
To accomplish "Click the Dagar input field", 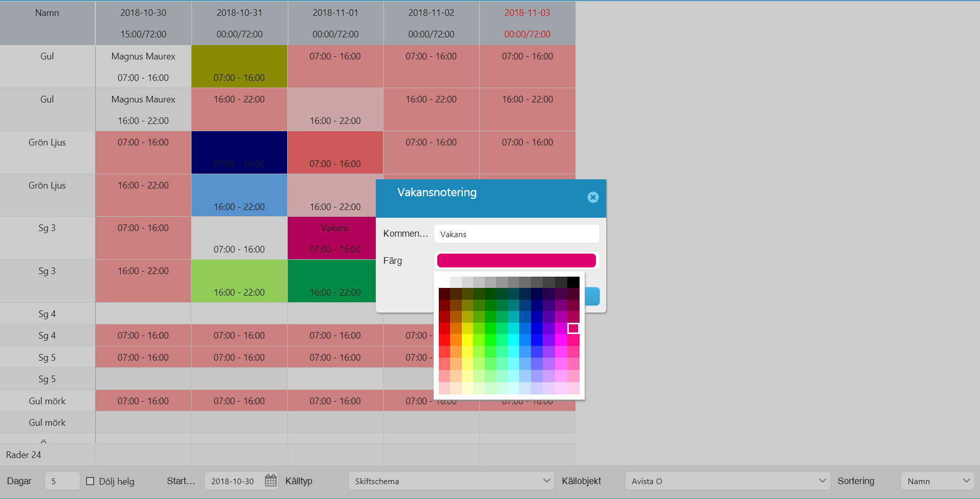I will (62, 481).
